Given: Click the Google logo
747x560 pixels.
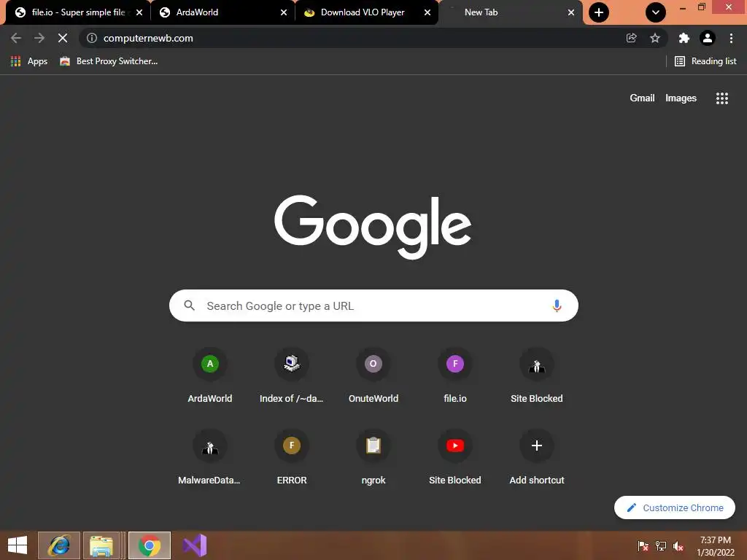Looking at the screenshot, I should pos(373,227).
